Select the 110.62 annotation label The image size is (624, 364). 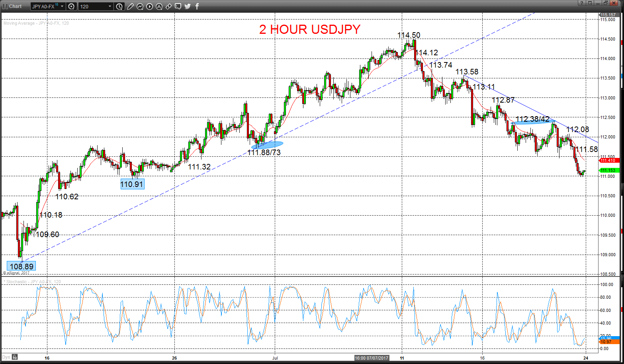(67, 197)
